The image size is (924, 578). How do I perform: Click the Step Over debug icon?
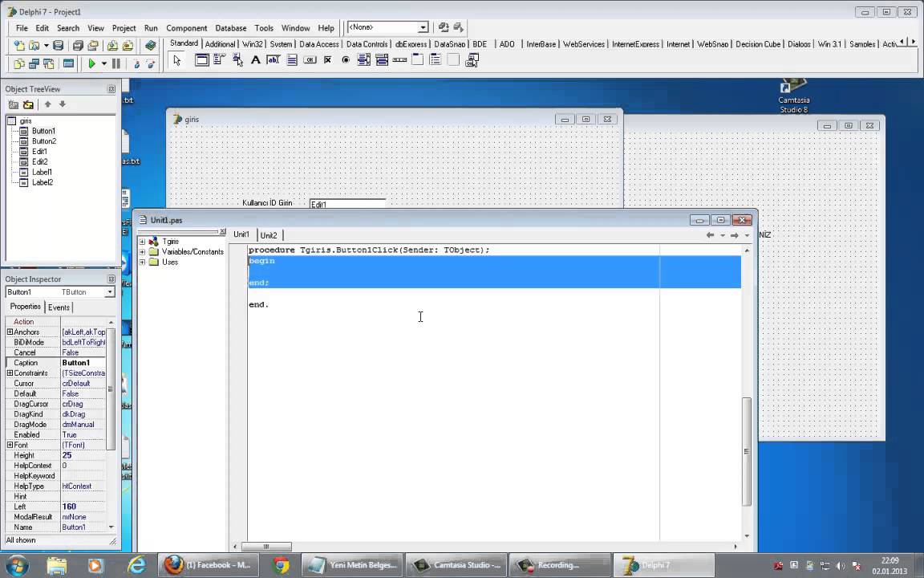pos(151,63)
